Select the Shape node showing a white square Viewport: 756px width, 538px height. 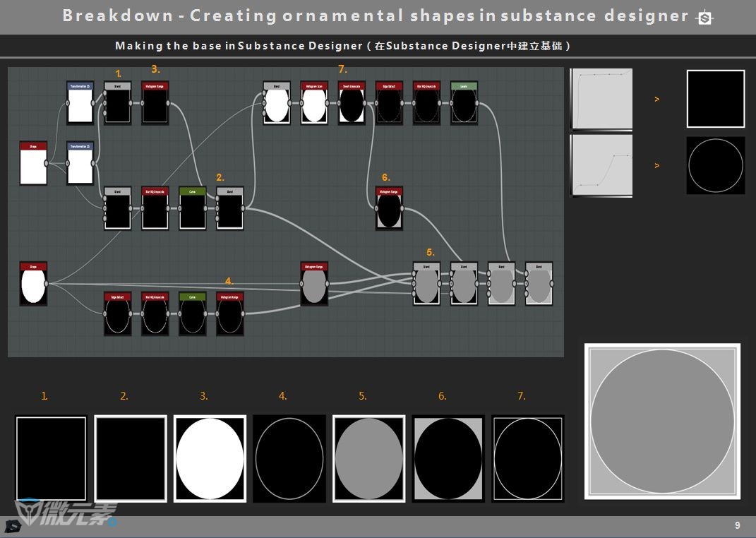(33, 163)
